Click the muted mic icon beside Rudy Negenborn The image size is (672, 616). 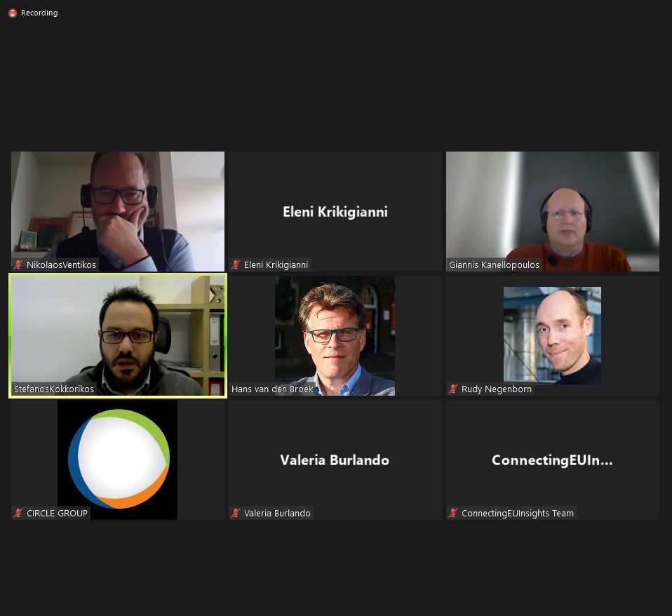point(453,389)
